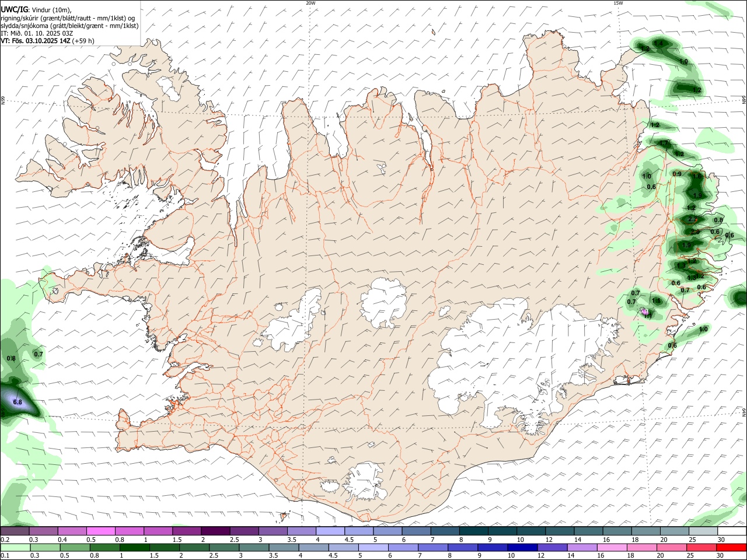Click the '7' label in bottom legend row
Image resolution: width=747 pixels, height=560 pixels.
pos(419,556)
